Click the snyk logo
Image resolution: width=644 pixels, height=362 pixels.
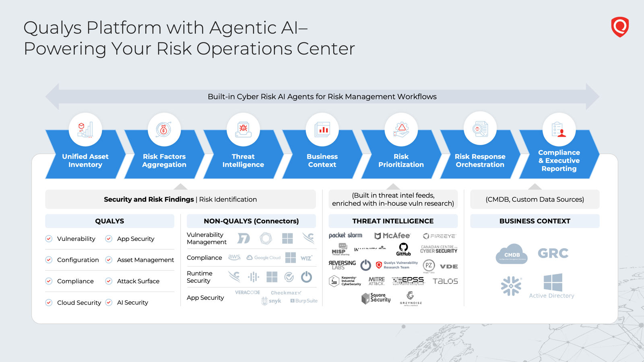coord(271,301)
